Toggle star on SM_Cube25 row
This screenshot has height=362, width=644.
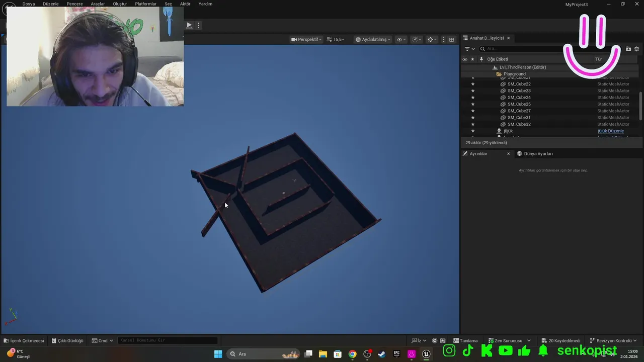(472, 104)
